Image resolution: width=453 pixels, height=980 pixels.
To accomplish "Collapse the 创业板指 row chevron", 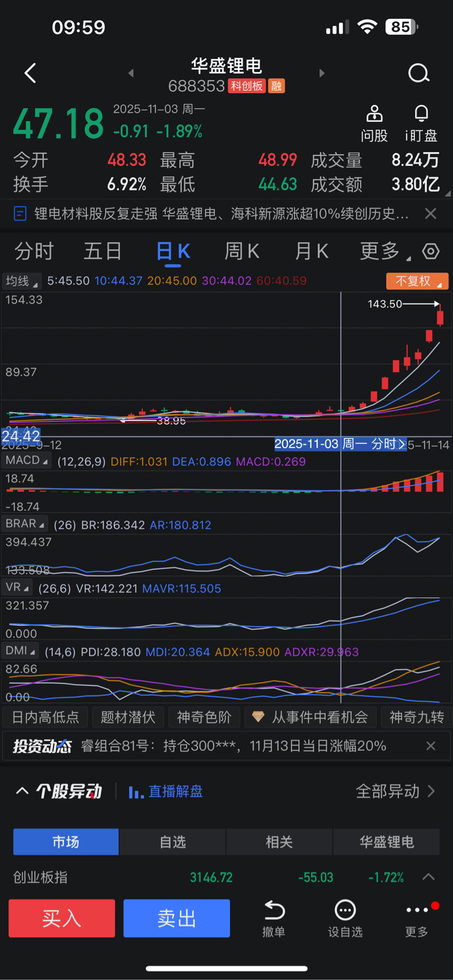I will [429, 877].
